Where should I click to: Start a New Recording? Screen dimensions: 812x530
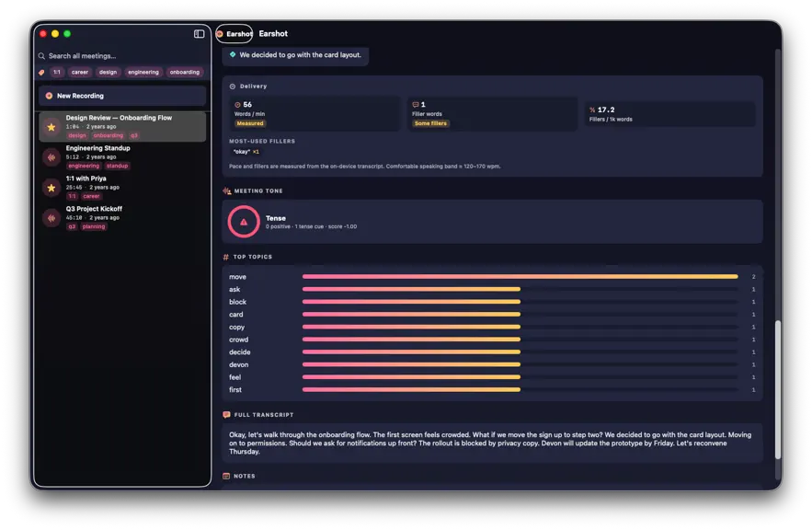(122, 96)
